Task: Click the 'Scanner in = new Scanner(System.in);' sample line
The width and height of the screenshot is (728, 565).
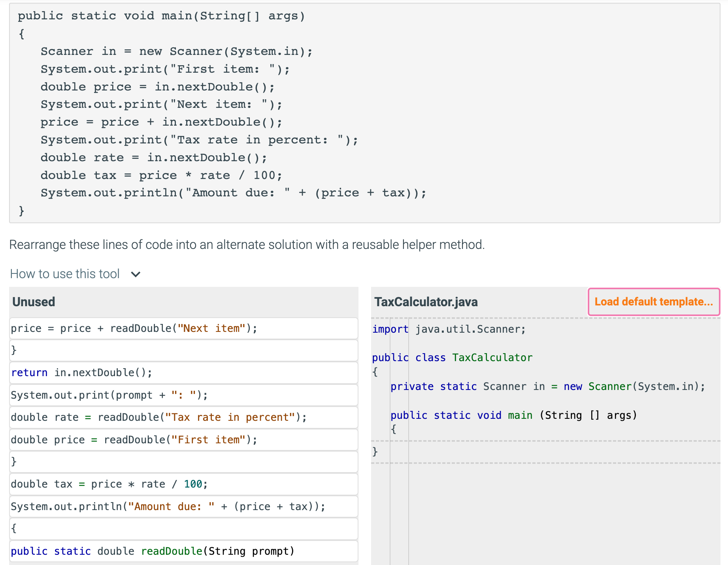Action: tap(177, 51)
